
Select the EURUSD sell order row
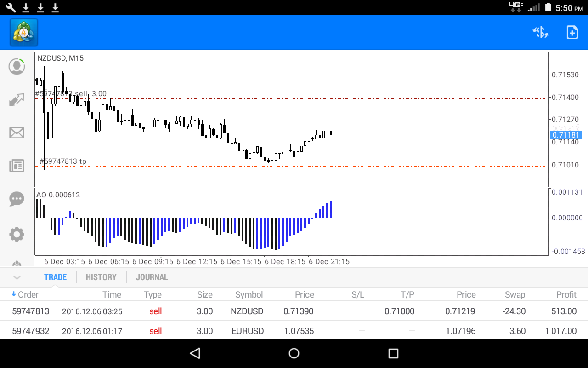[294, 331]
